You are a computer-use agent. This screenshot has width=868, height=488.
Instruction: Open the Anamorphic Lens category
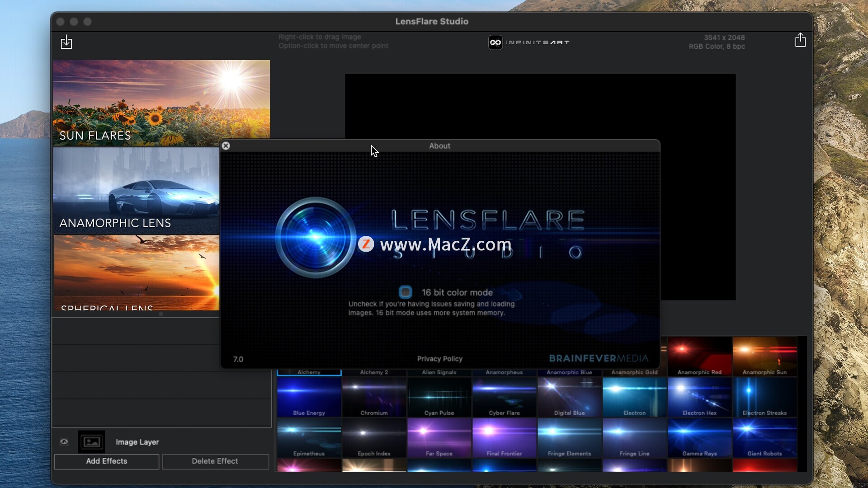[x=136, y=191]
